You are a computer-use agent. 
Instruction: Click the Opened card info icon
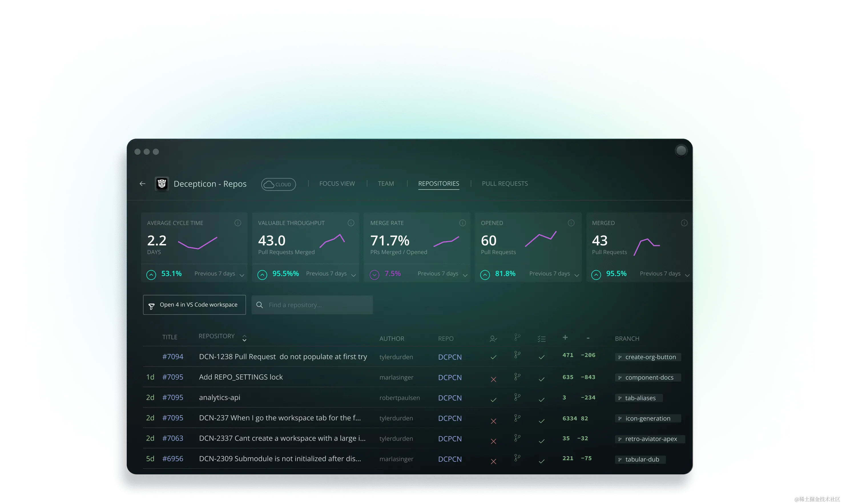pos(571,223)
